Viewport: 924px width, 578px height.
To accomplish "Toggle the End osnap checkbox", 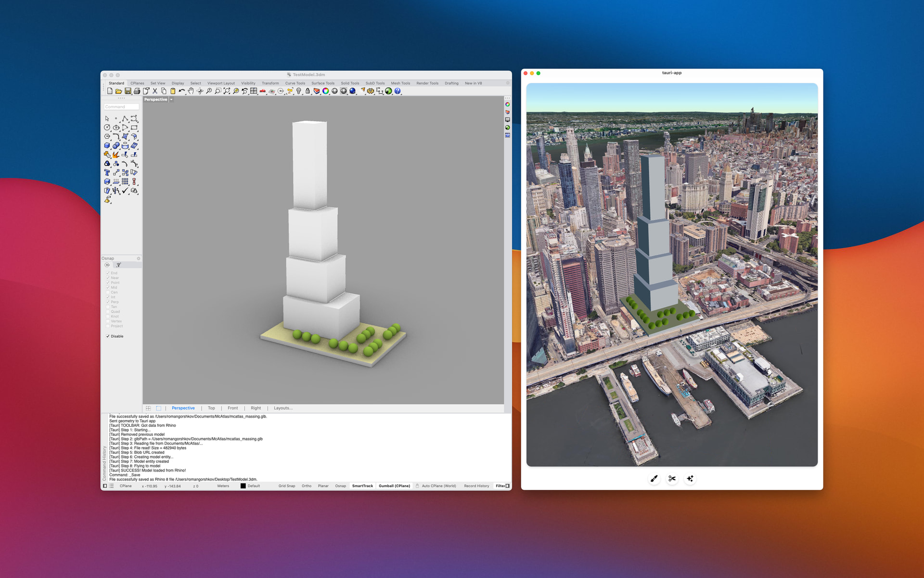I will point(108,273).
